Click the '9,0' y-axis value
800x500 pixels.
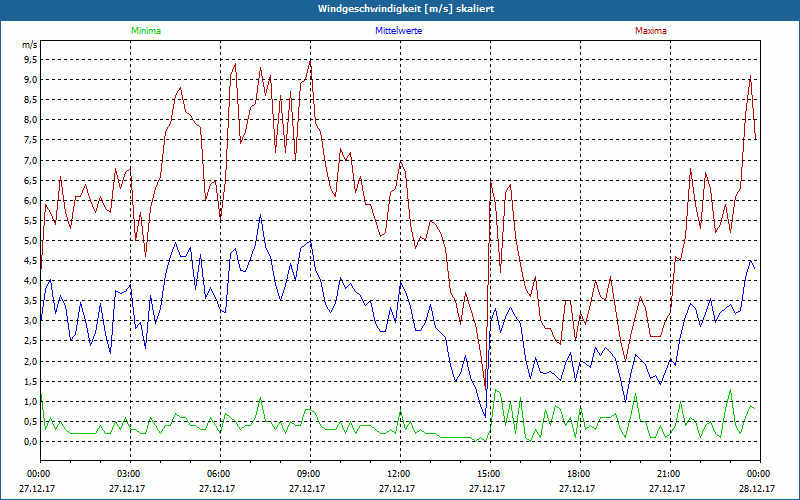click(31, 80)
